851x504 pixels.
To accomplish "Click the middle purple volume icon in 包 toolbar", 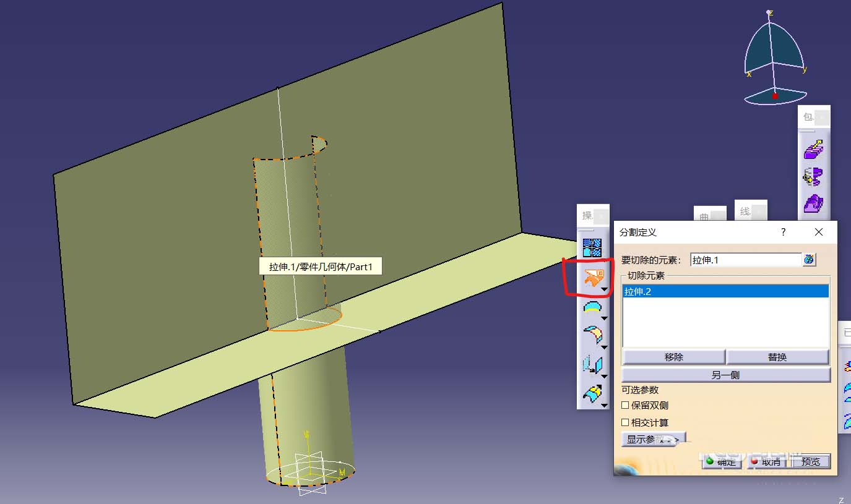I will (x=813, y=176).
